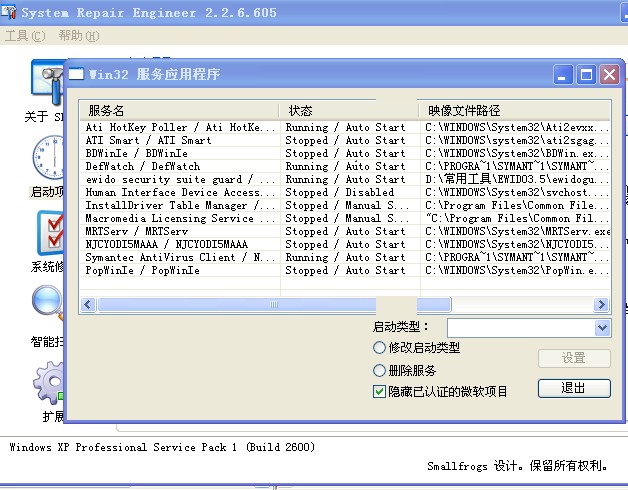Close the Win32 服务应用程序 dialog
The height and width of the screenshot is (490, 628).
click(610, 75)
